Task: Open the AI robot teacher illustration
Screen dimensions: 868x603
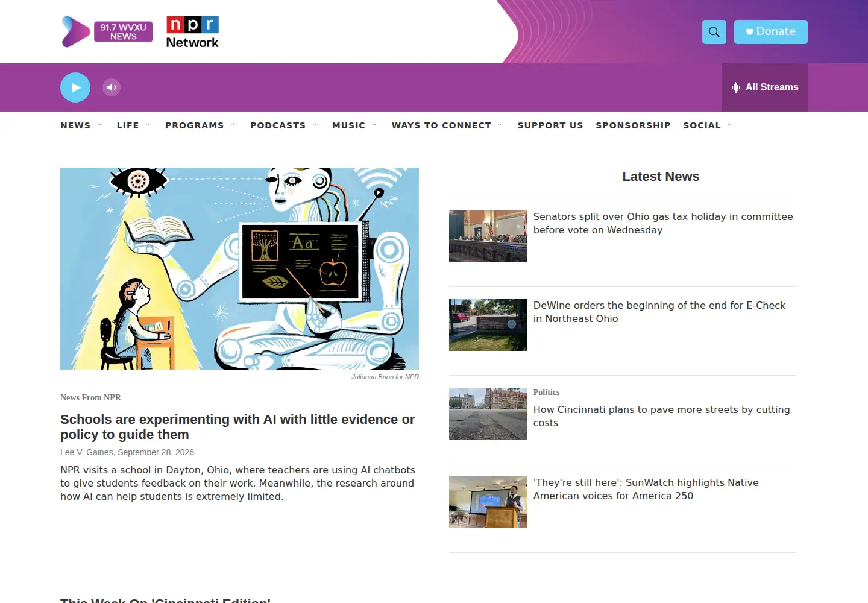Action: [239, 268]
